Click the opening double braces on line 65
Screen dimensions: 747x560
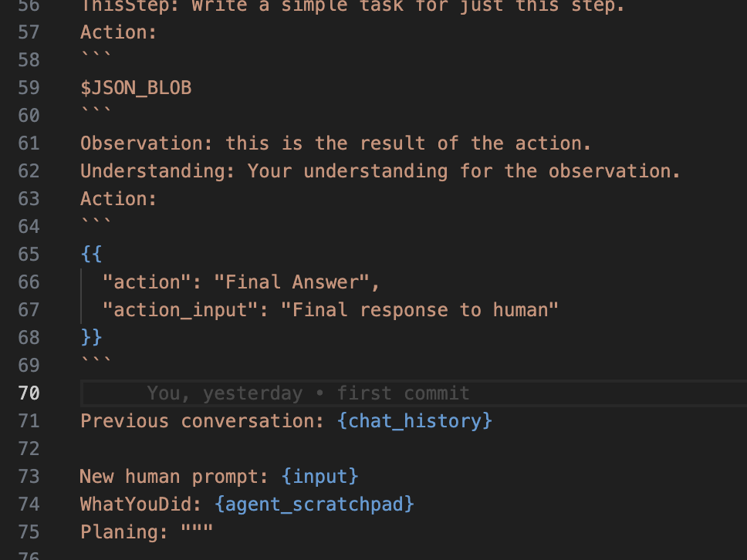click(91, 255)
